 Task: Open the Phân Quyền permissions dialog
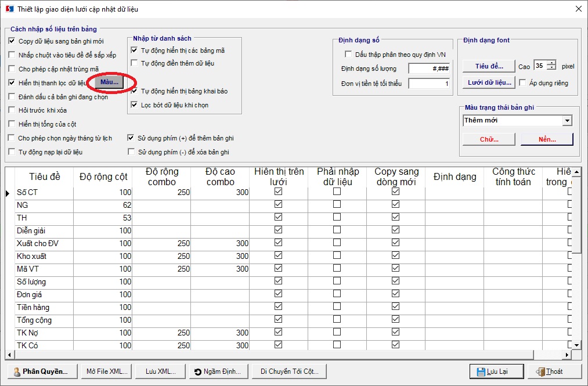click(x=42, y=371)
